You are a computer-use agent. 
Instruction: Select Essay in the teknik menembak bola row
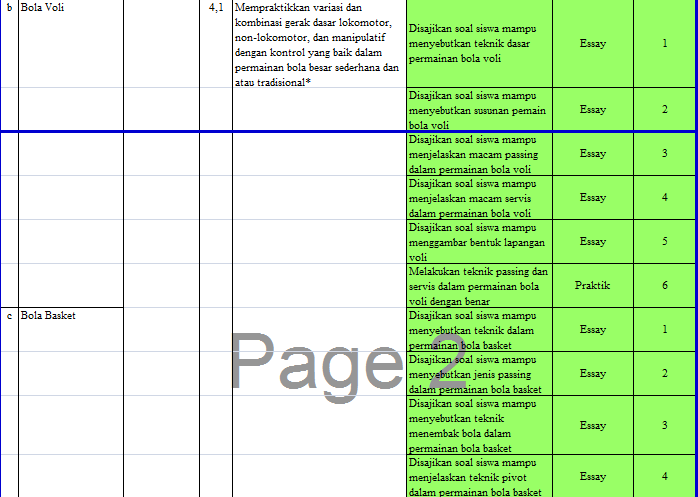point(592,425)
